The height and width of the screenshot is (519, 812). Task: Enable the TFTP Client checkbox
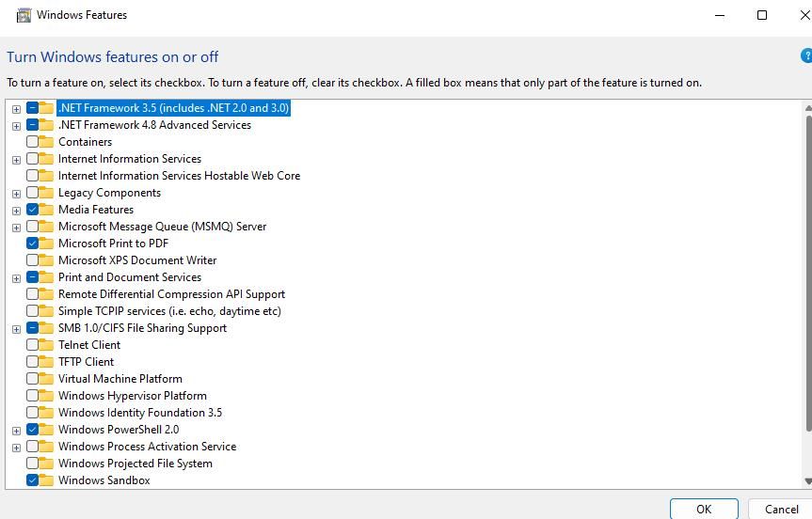pyautogui.click(x=32, y=362)
